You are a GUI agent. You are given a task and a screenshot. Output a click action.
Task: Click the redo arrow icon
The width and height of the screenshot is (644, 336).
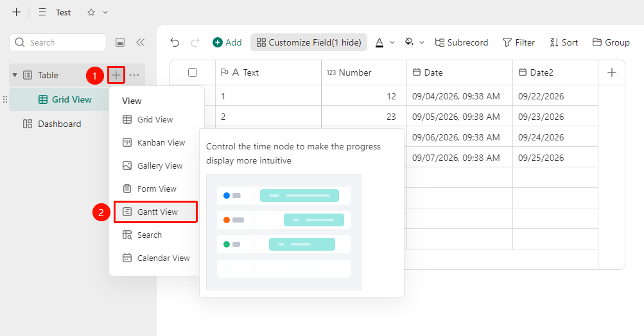coord(195,42)
